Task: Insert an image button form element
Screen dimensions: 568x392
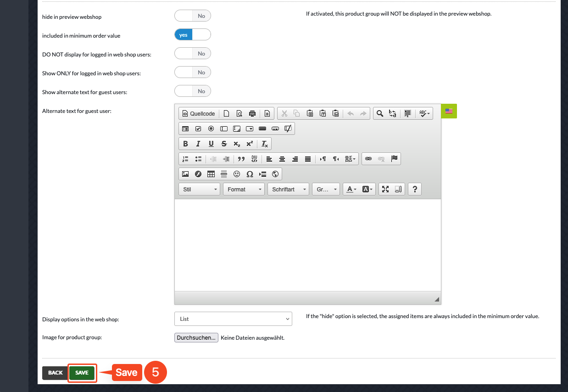Action: 275,129
